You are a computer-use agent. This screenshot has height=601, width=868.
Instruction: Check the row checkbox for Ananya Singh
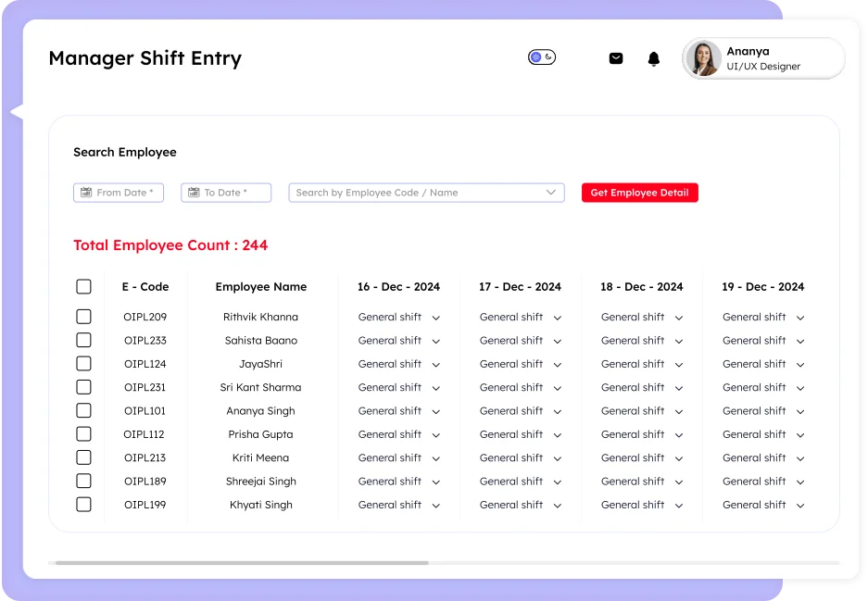click(83, 410)
